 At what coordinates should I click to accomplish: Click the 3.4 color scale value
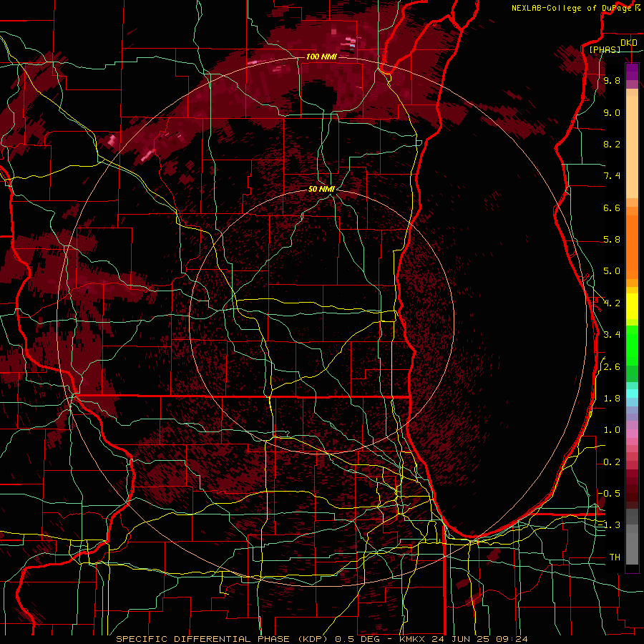tap(612, 335)
